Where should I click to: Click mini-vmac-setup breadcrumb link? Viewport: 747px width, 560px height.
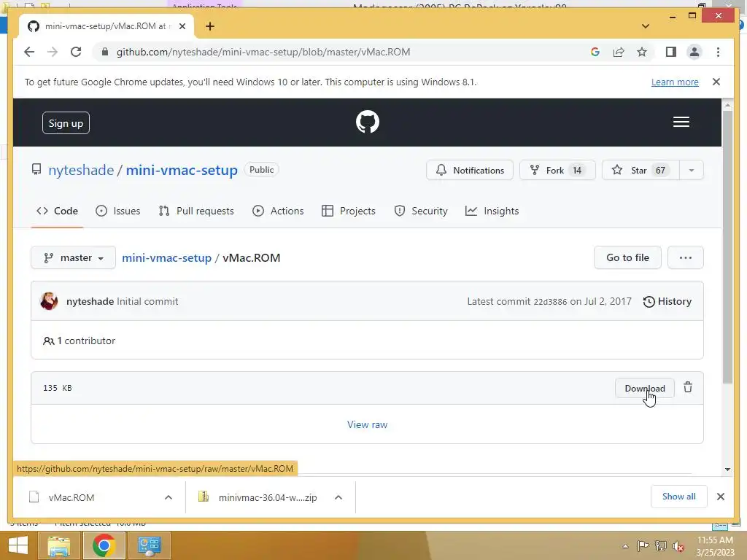click(x=167, y=257)
